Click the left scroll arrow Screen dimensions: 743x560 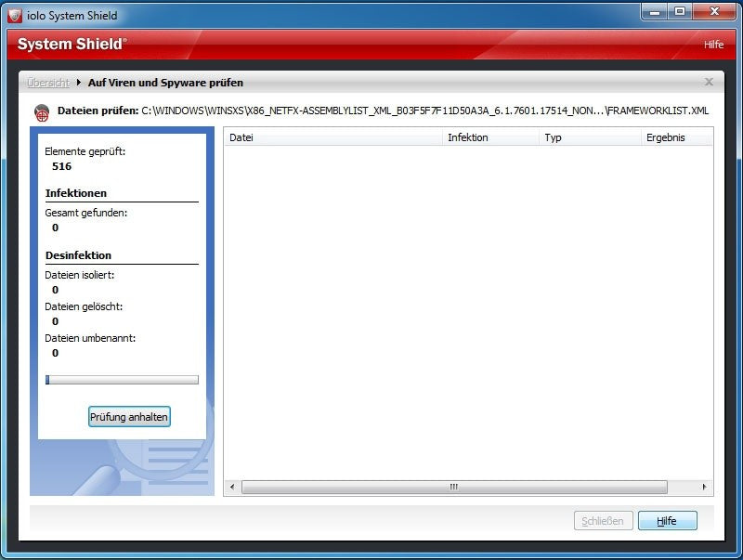pos(232,487)
